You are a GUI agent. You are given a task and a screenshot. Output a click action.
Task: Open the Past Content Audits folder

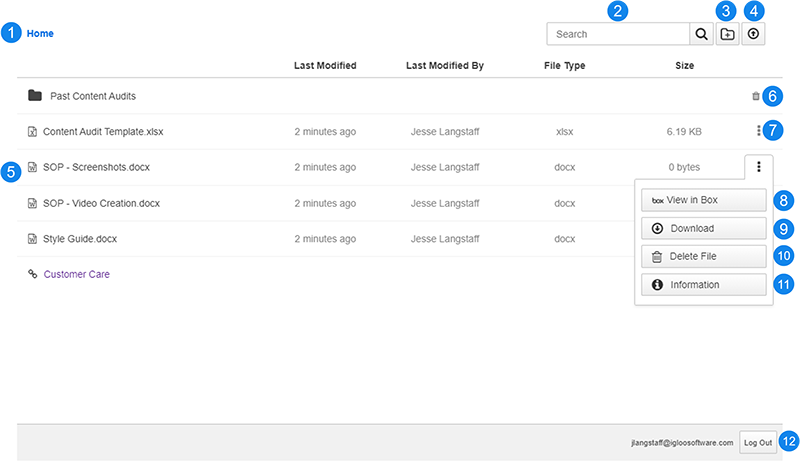click(93, 96)
